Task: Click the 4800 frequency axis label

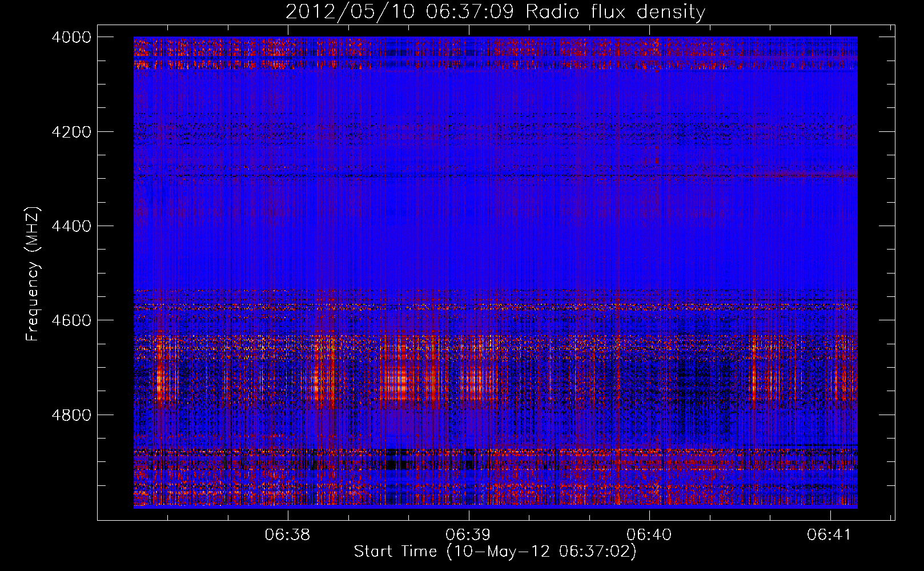Action: coord(71,415)
